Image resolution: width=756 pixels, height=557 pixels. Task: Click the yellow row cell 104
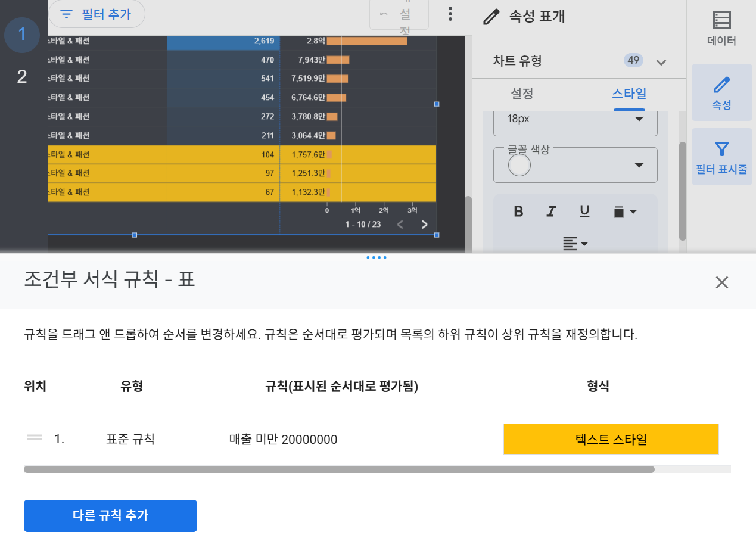(267, 154)
